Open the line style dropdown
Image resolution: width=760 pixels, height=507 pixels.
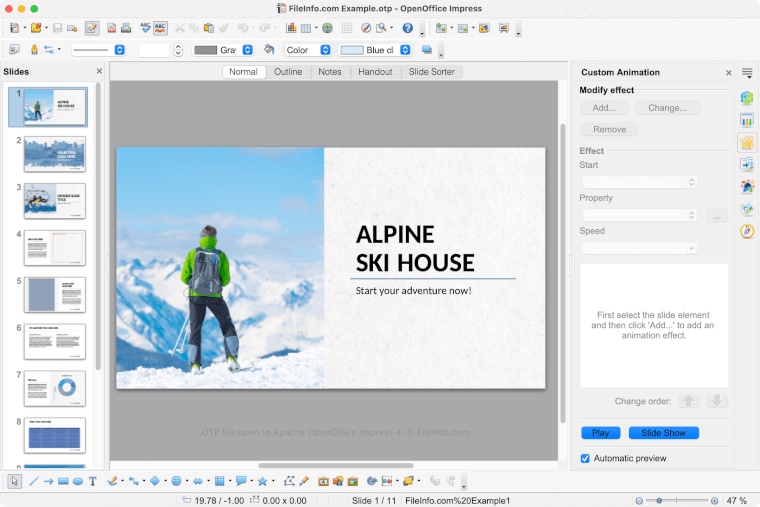point(98,50)
